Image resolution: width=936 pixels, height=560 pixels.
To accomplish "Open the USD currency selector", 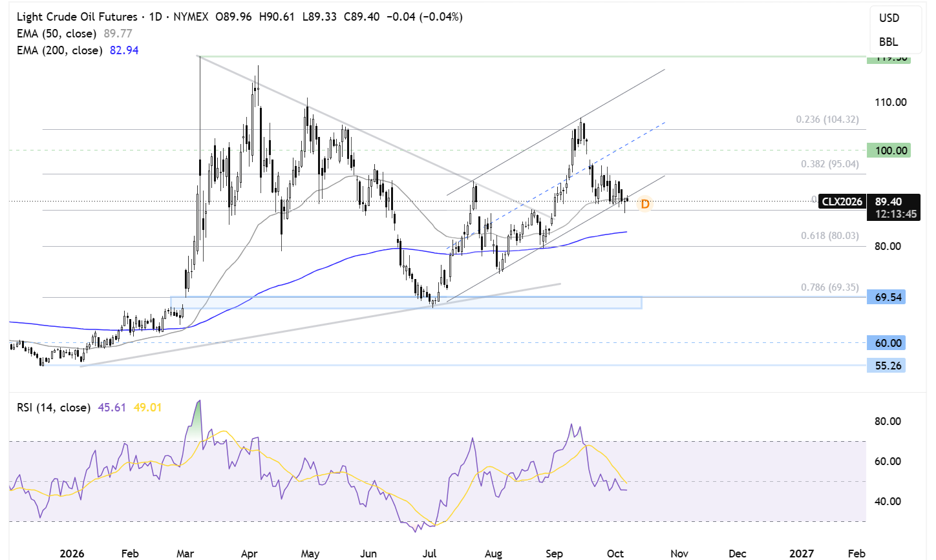I will [x=889, y=18].
